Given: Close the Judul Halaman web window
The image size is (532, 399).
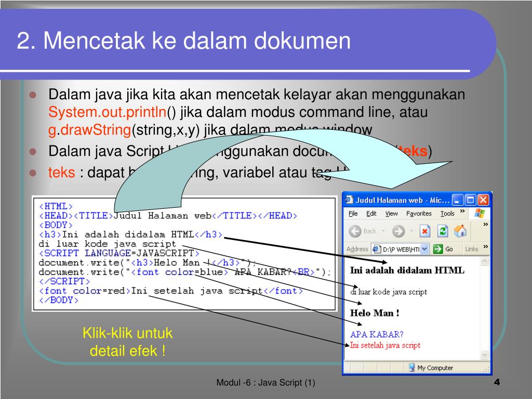Looking at the screenshot, I should coord(483,200).
